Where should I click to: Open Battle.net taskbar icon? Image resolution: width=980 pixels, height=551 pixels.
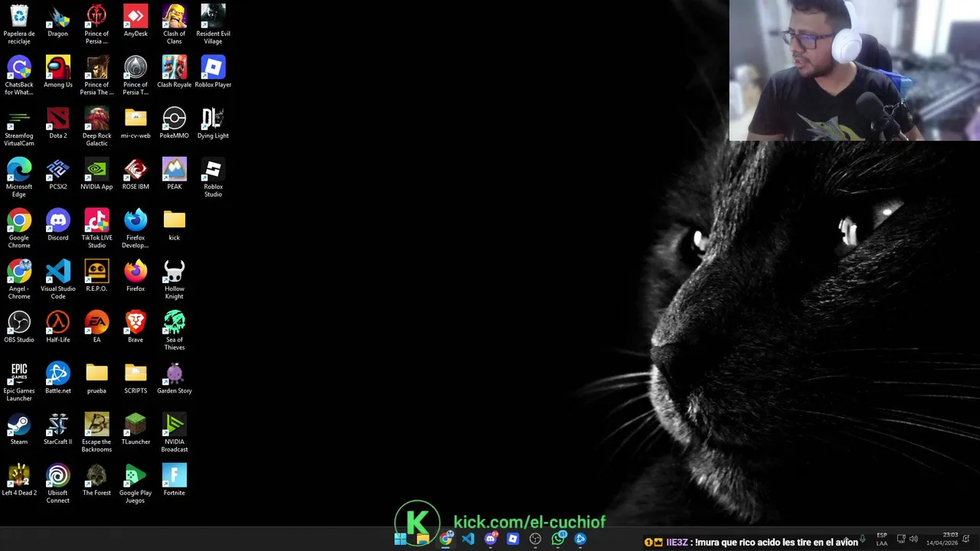580,540
